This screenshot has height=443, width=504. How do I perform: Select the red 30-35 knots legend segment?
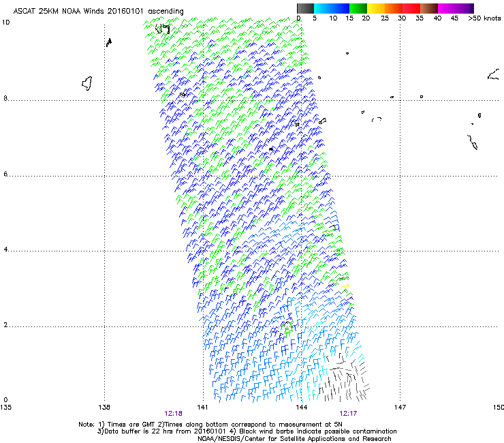[x=411, y=8]
